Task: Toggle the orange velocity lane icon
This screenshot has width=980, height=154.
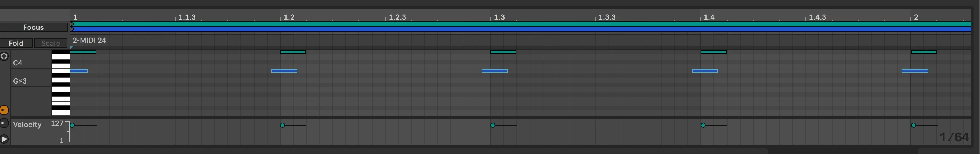Action: click(x=4, y=110)
